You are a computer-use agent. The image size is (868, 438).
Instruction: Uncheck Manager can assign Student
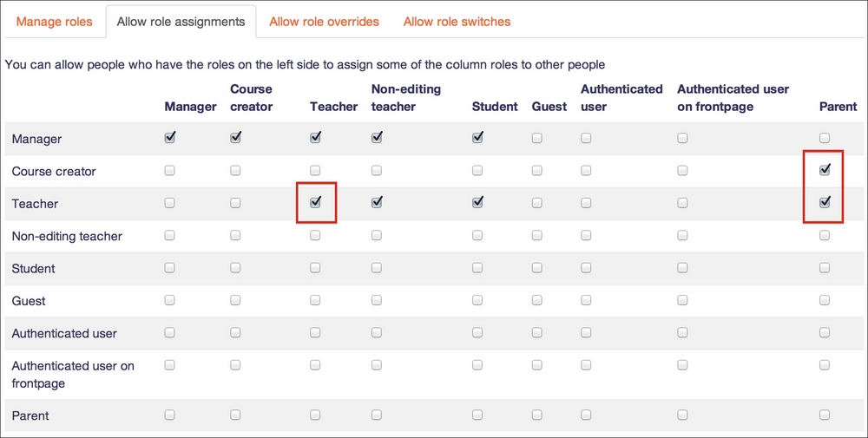click(x=477, y=138)
